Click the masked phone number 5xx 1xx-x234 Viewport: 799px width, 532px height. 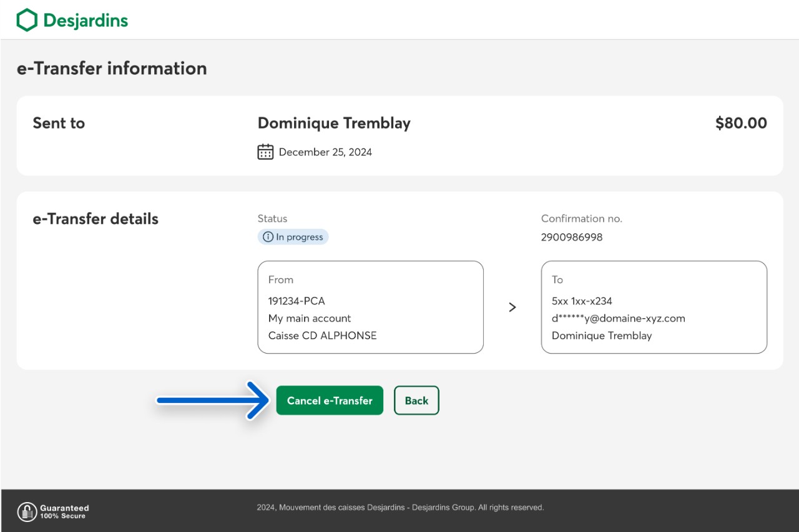pyautogui.click(x=582, y=301)
